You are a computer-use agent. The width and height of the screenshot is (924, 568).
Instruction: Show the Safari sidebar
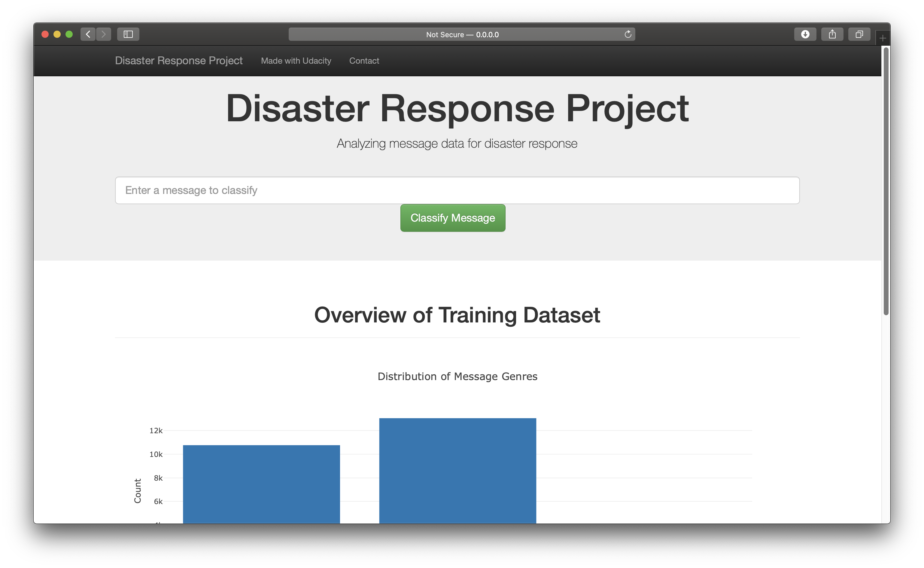click(x=128, y=34)
